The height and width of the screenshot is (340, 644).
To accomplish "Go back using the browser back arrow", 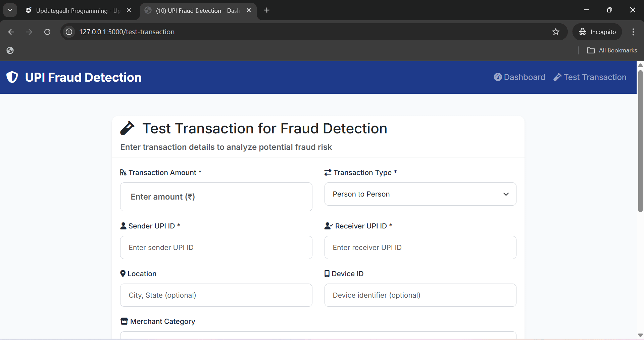I will 11,32.
